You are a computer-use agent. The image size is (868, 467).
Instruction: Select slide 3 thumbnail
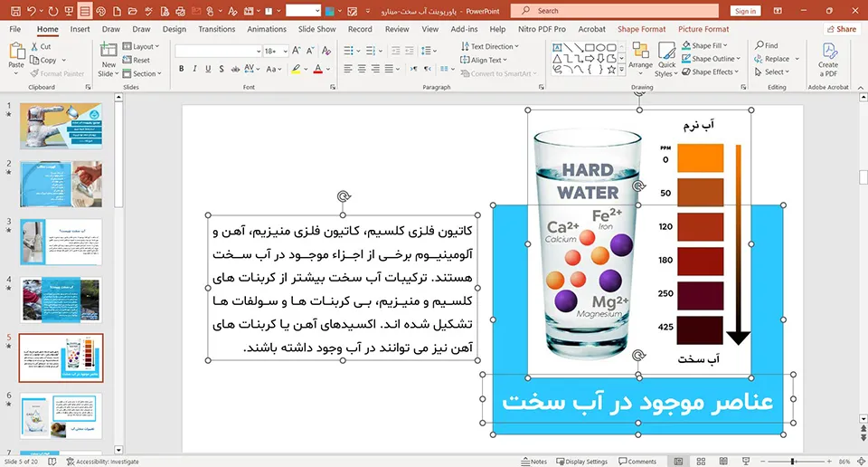61,242
